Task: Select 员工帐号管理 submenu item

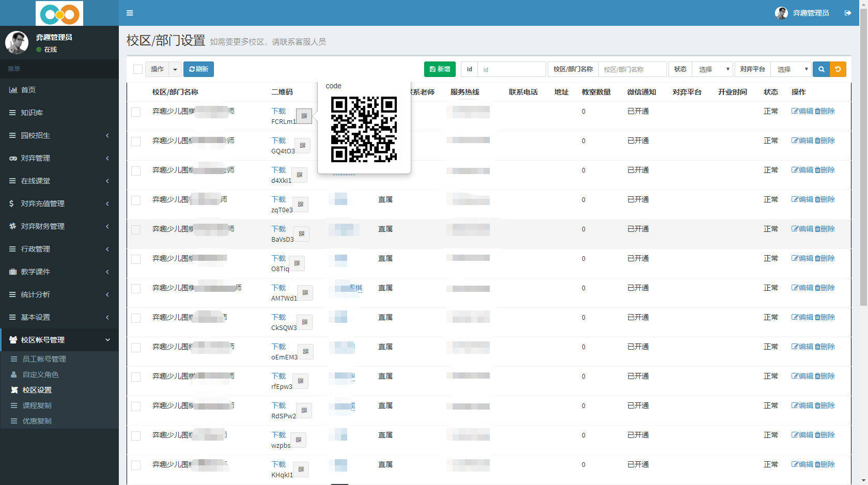Action: [59, 359]
